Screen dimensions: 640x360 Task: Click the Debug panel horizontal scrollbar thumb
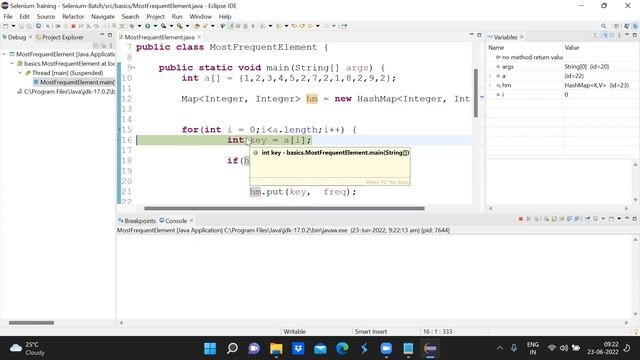click(31, 323)
